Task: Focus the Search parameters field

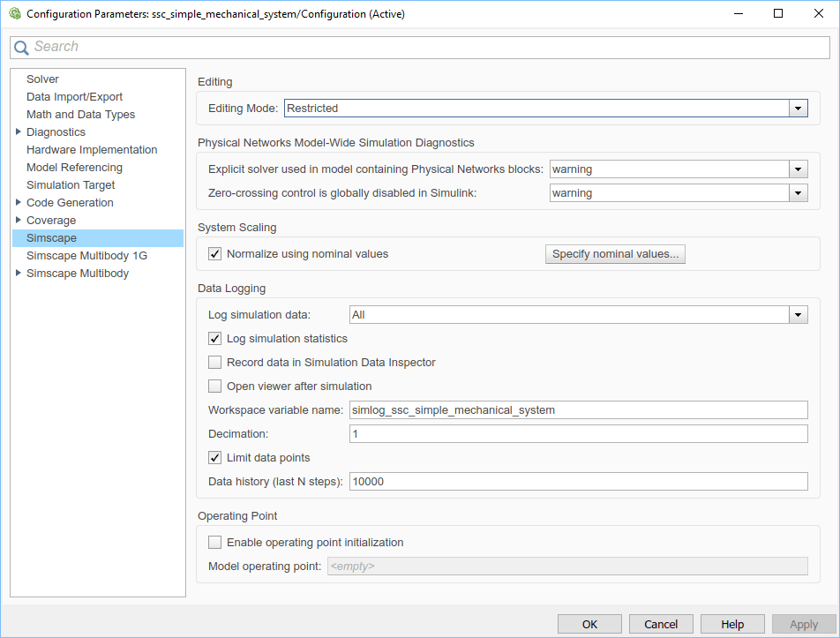Action: [419, 47]
